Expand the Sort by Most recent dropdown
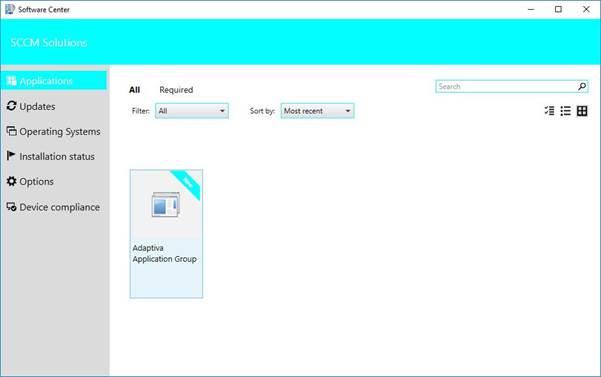601x377 pixels. click(317, 111)
